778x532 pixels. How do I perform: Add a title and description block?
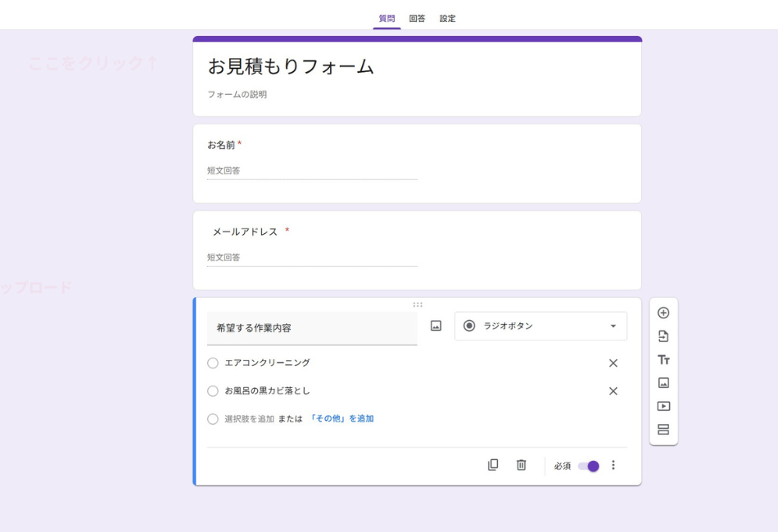[663, 360]
